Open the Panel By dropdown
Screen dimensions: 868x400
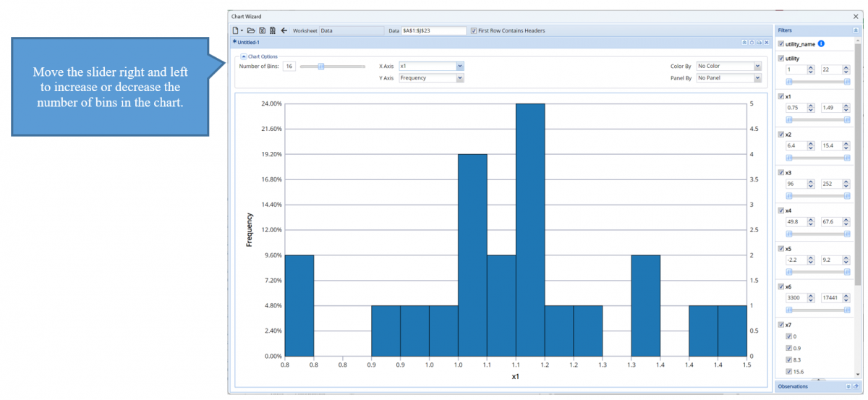pyautogui.click(x=757, y=78)
